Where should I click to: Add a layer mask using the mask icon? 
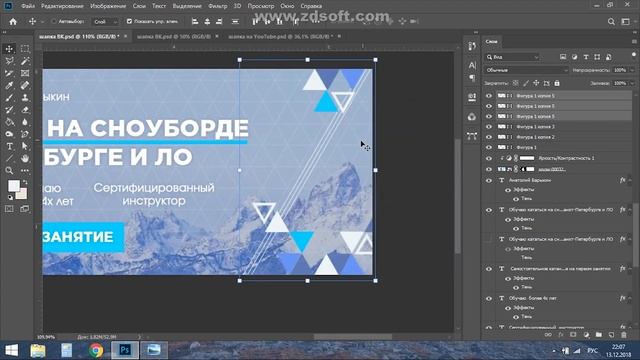pyautogui.click(x=573, y=335)
